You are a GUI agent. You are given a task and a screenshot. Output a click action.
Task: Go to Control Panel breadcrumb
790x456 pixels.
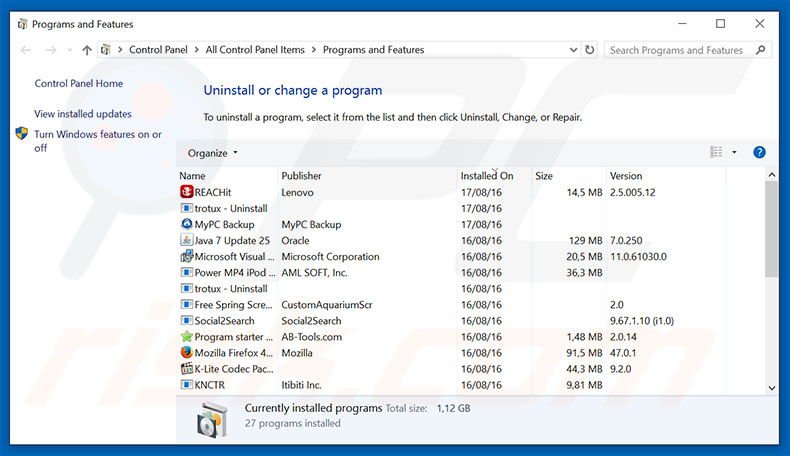point(158,50)
